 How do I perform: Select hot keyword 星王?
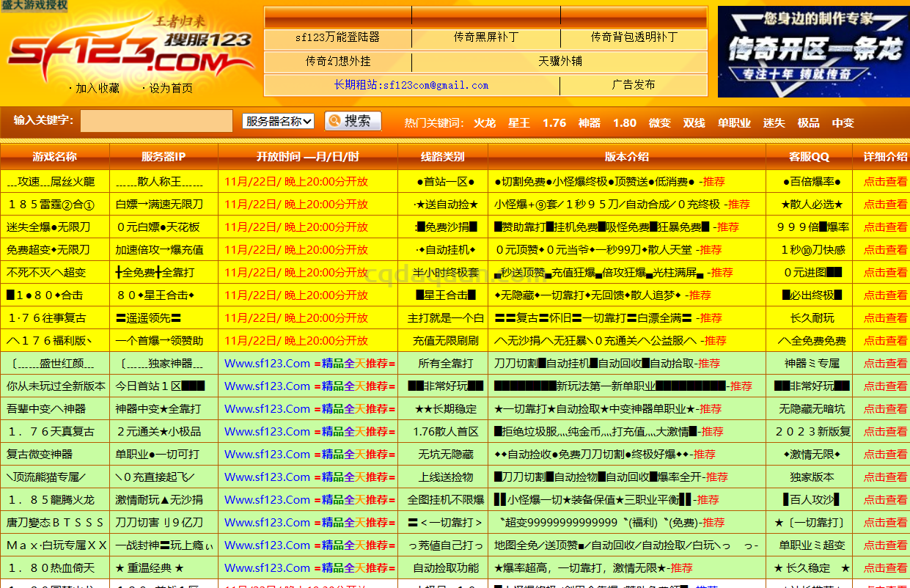click(x=519, y=123)
